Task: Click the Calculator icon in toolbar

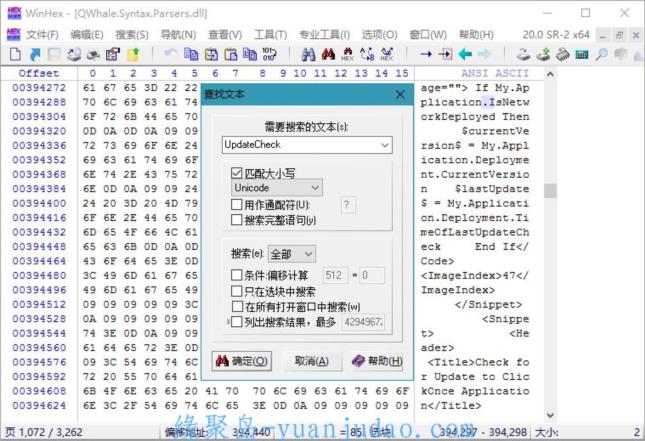Action: [x=582, y=54]
